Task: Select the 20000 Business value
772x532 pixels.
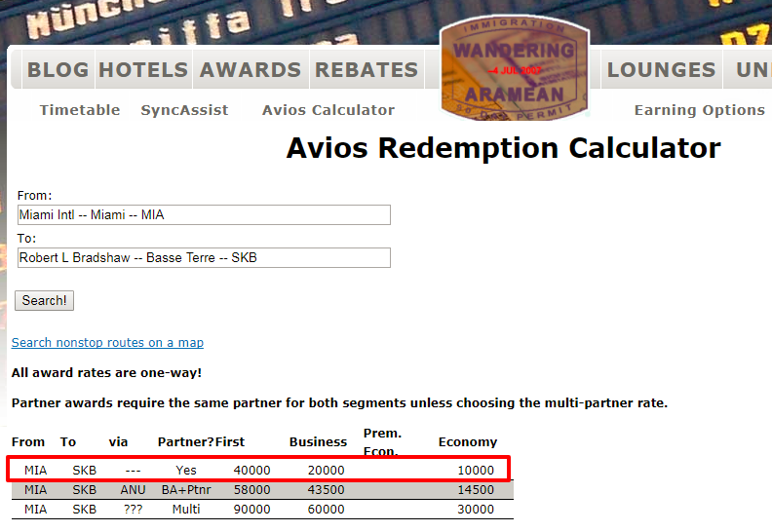Action: [x=326, y=470]
